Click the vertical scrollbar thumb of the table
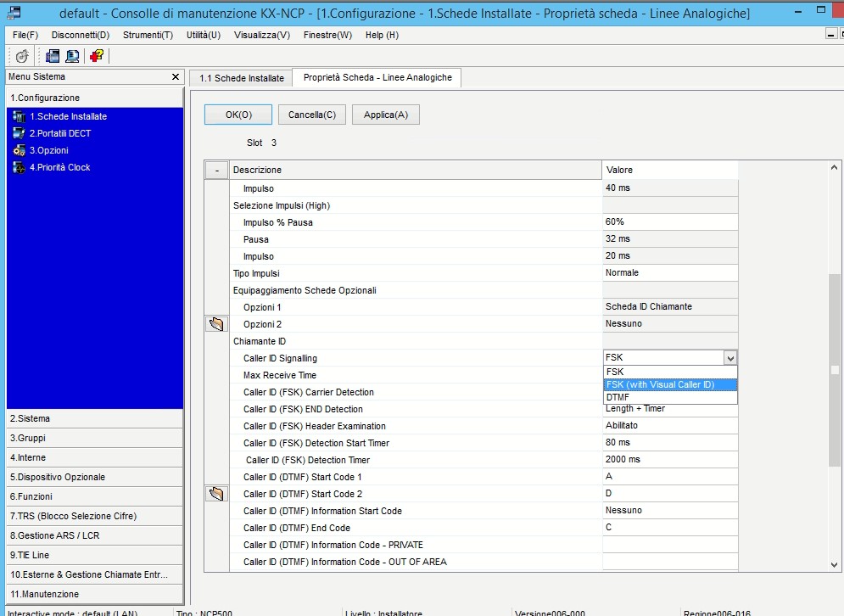The width and height of the screenshot is (844, 616). pos(834,369)
